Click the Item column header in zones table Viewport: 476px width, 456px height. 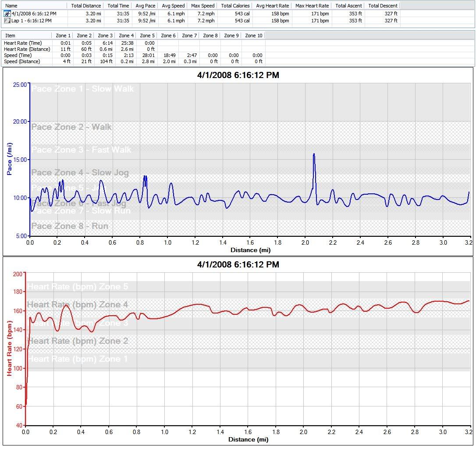[10, 36]
